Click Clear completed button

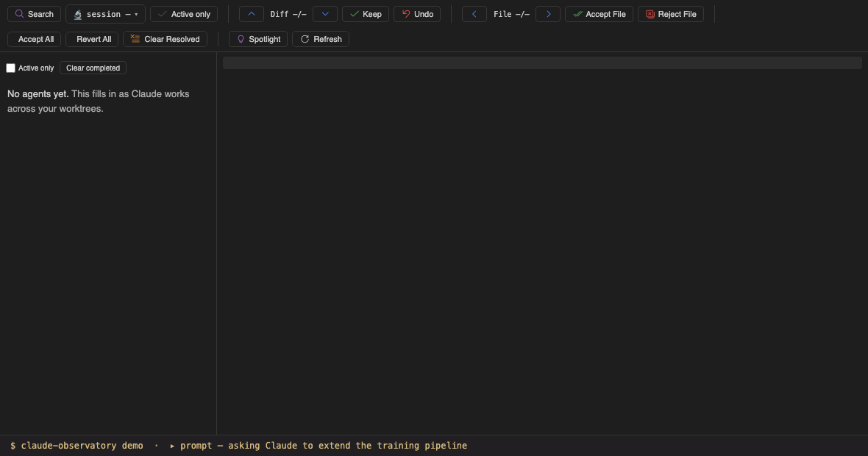pyautogui.click(x=93, y=68)
